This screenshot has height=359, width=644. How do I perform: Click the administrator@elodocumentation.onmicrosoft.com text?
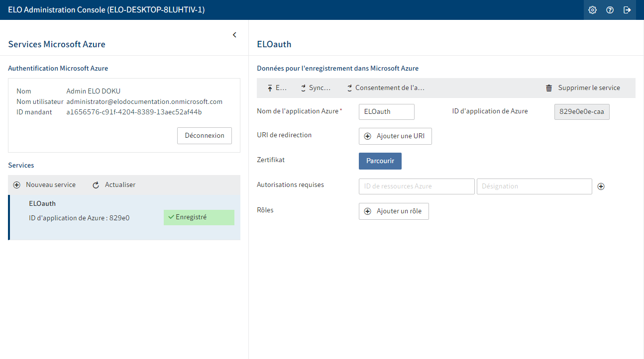point(144,101)
